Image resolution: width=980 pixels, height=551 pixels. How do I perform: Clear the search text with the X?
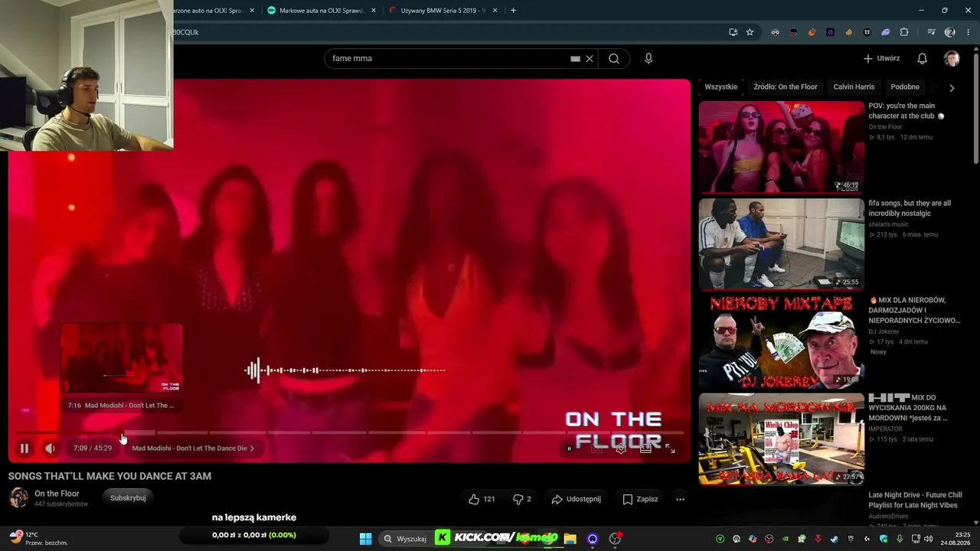pyautogui.click(x=590, y=58)
